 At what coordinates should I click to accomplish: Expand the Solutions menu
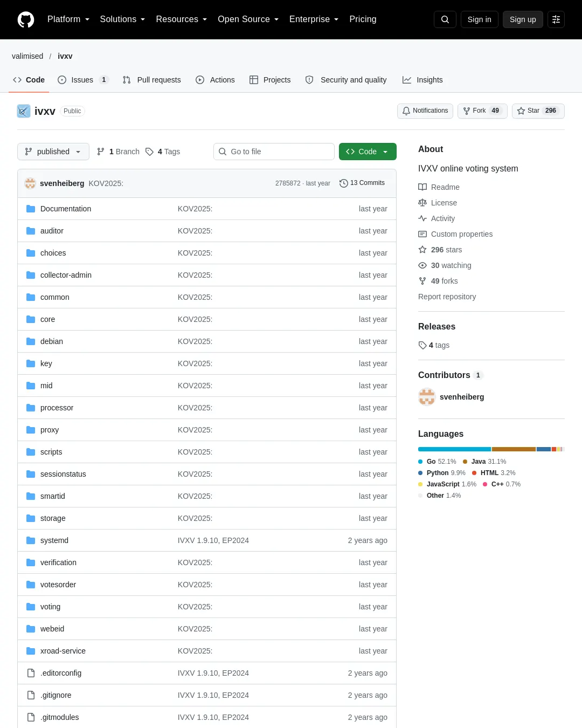click(x=122, y=19)
